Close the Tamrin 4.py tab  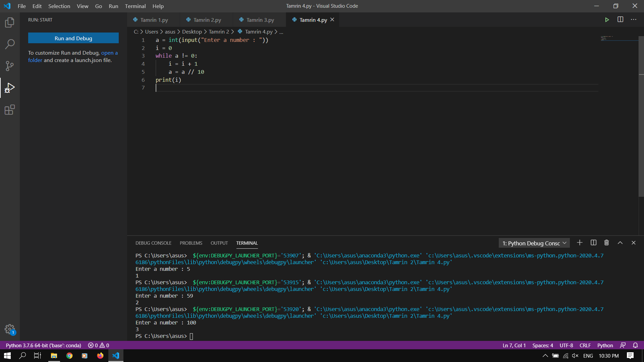(x=332, y=20)
